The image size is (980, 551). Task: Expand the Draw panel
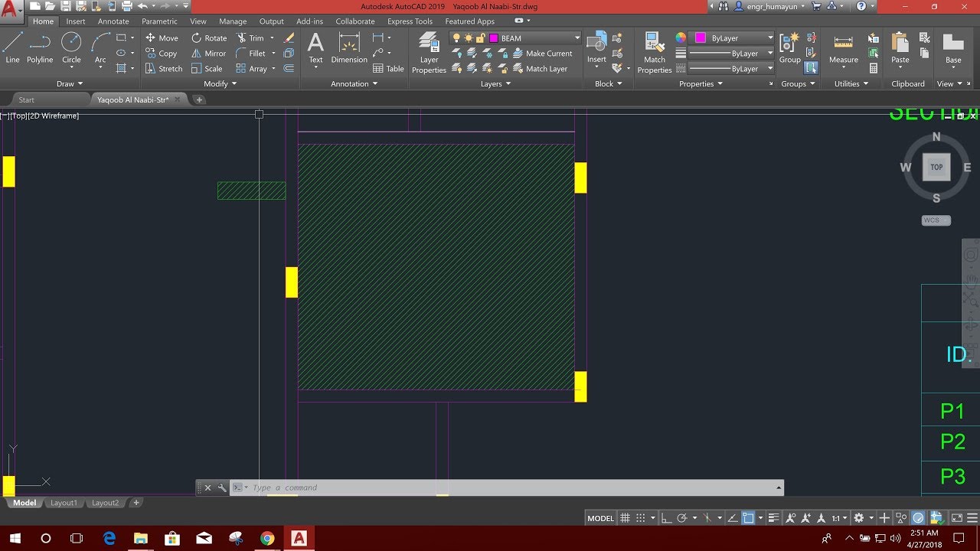click(x=70, y=83)
